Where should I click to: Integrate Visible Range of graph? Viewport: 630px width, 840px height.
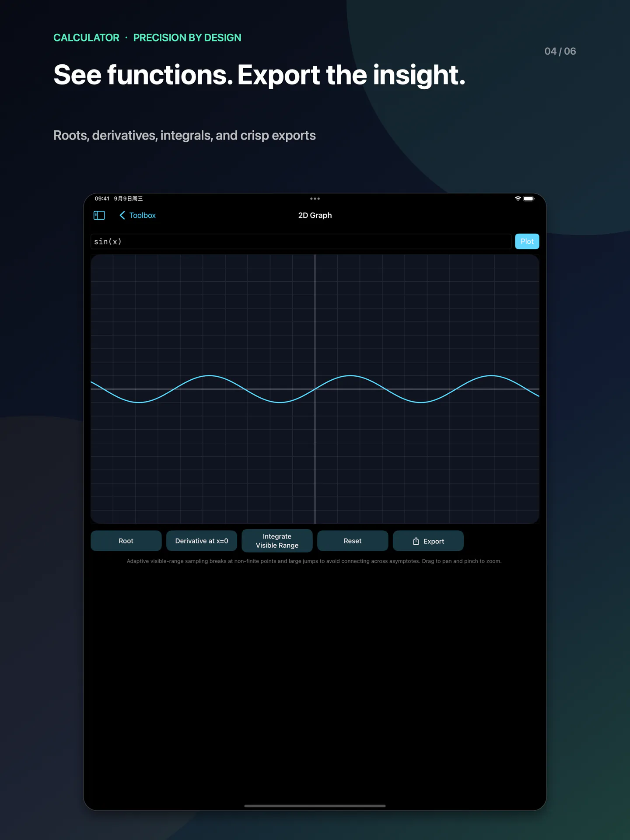[277, 541]
